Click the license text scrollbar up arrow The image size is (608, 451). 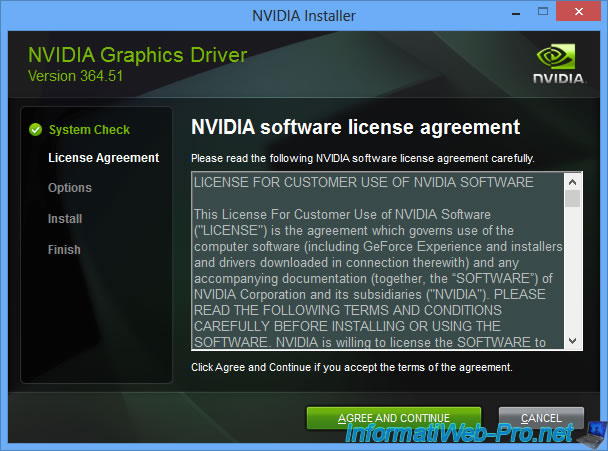[573, 182]
